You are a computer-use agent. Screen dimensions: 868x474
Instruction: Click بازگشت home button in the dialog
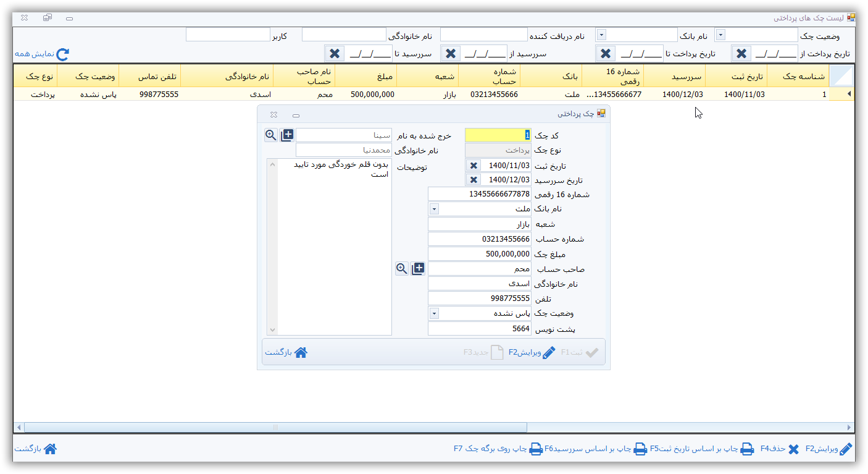tap(286, 352)
